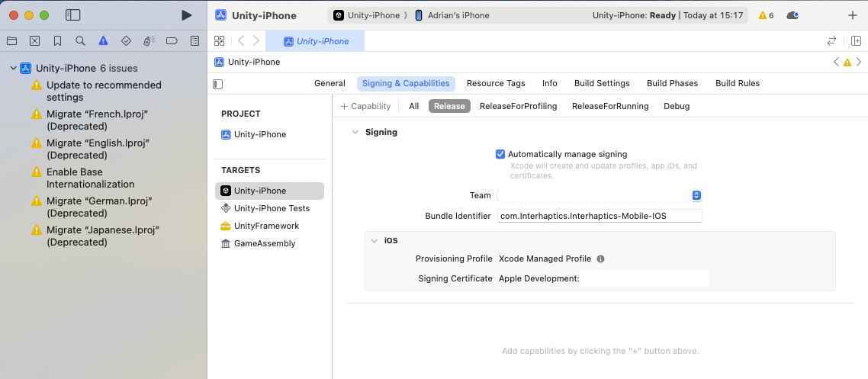Uncheck Automatically manage signing
This screenshot has width=868, height=379.
(500, 154)
